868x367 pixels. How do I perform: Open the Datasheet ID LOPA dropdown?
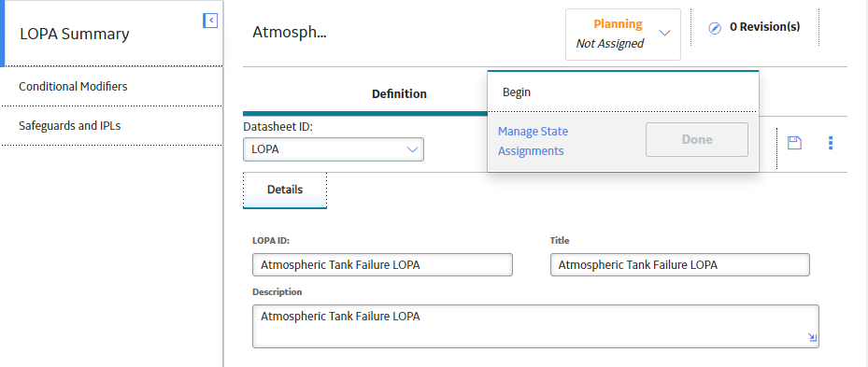pos(334,149)
